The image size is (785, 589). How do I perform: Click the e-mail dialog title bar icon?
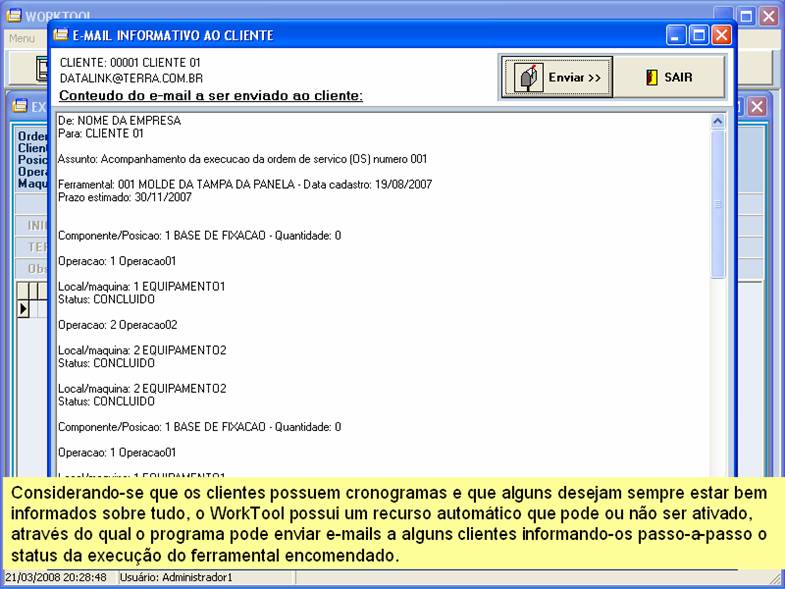click(x=61, y=35)
